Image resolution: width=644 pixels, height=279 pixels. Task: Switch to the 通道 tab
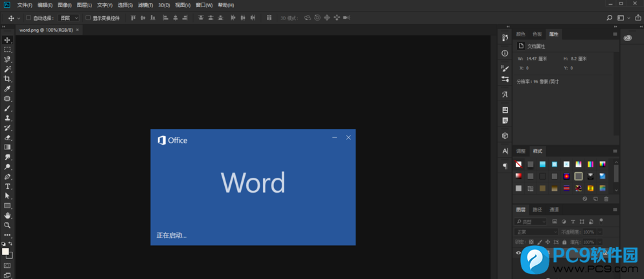coord(554,210)
